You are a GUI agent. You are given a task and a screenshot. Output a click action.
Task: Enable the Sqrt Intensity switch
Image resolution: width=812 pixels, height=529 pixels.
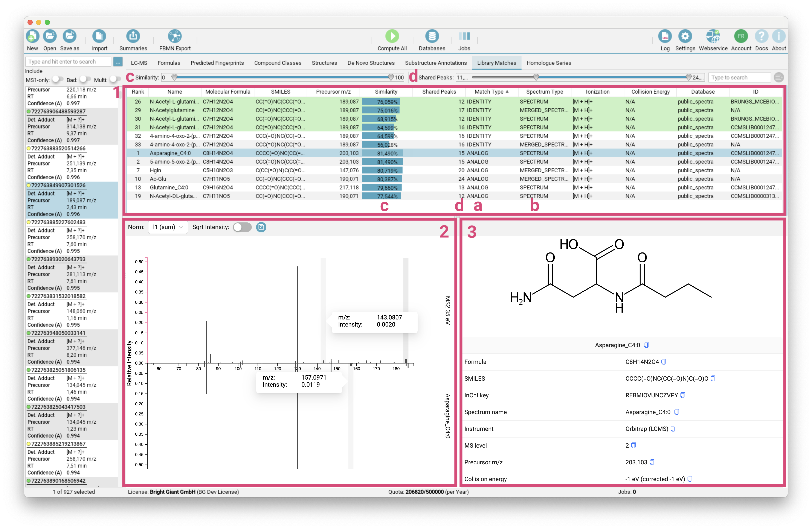242,227
